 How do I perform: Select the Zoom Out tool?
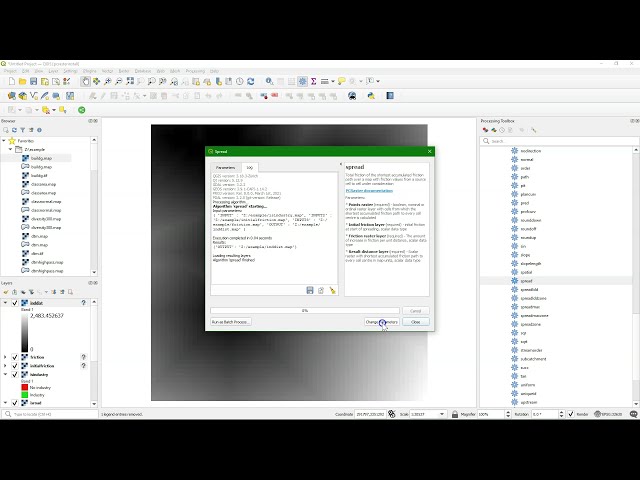coord(118,82)
